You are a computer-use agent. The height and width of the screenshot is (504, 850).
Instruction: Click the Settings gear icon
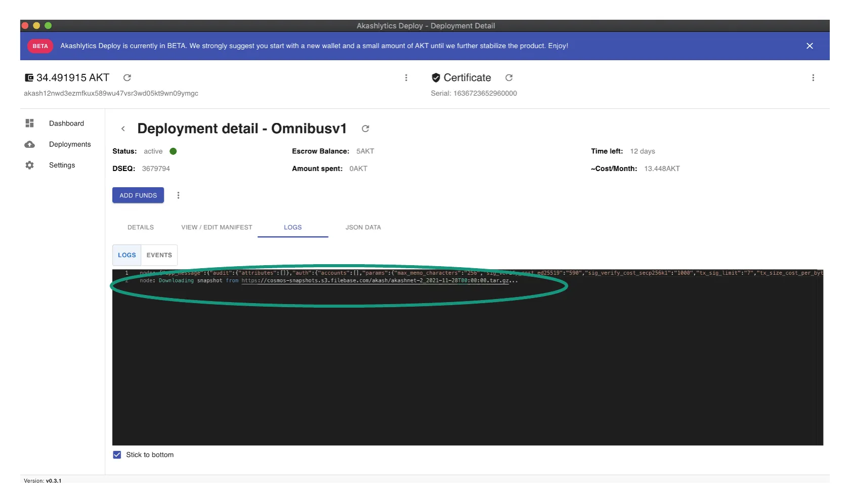tap(30, 165)
